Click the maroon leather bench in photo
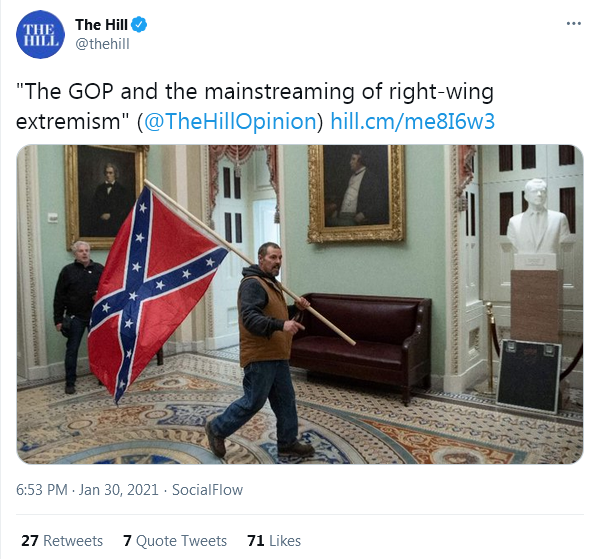This screenshot has width=598, height=559. (x=360, y=343)
